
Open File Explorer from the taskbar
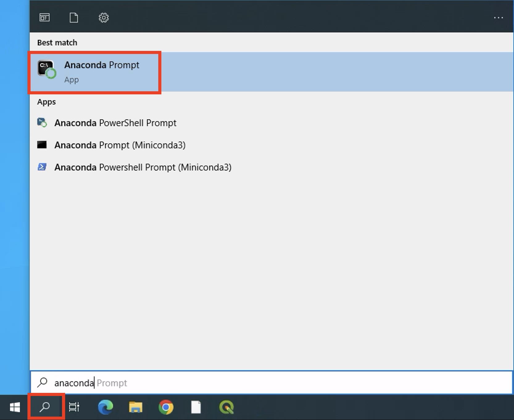coord(135,407)
